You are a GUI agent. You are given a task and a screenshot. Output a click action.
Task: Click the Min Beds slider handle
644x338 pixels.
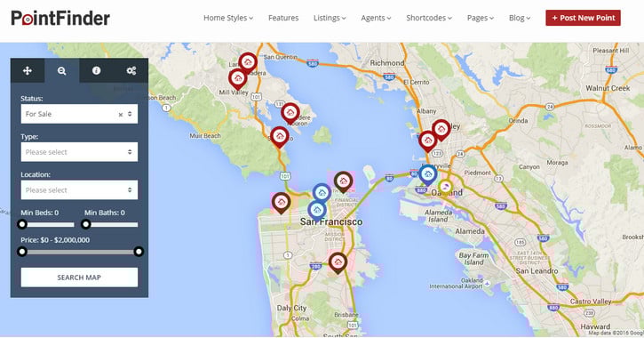(22, 224)
